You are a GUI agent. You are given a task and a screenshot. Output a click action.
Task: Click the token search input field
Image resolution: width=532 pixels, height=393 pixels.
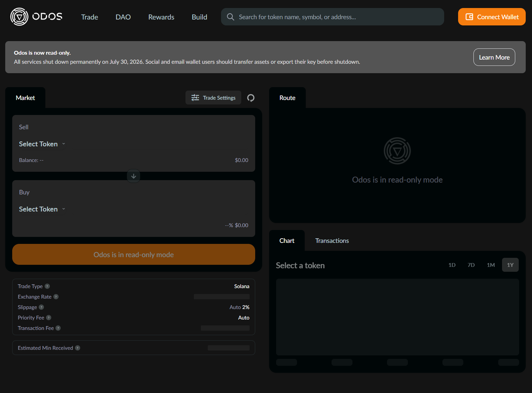[333, 17]
